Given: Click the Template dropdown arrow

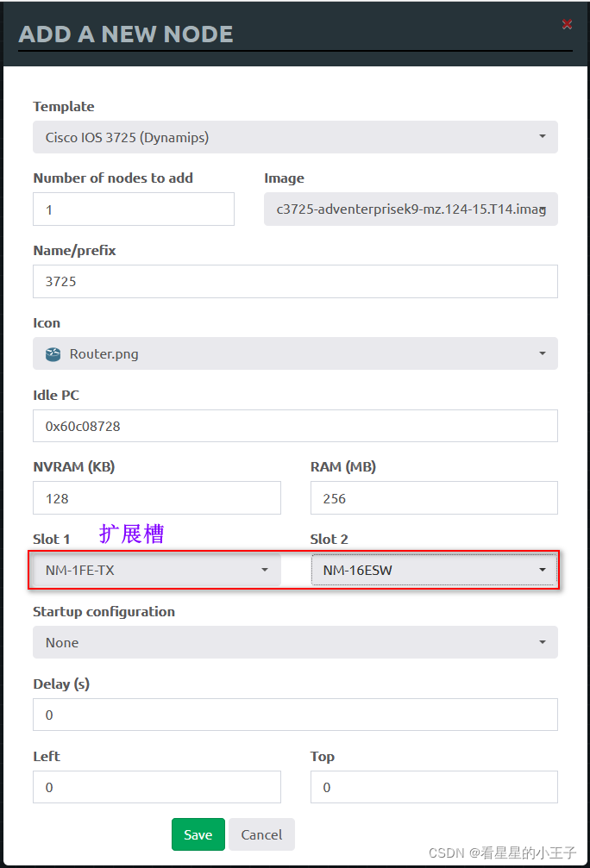Looking at the screenshot, I should [543, 137].
